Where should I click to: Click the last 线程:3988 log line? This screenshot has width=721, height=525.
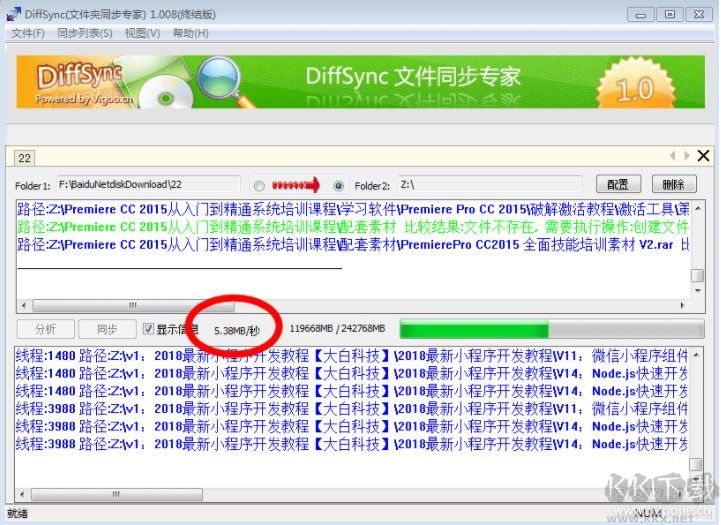[351, 444]
